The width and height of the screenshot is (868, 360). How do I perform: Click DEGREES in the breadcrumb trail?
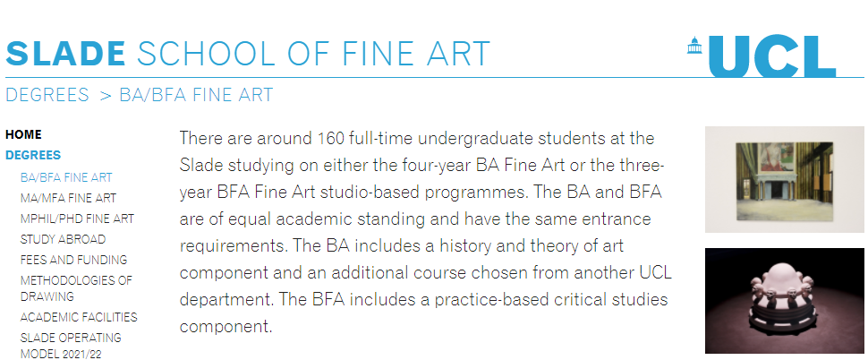pyautogui.click(x=47, y=95)
